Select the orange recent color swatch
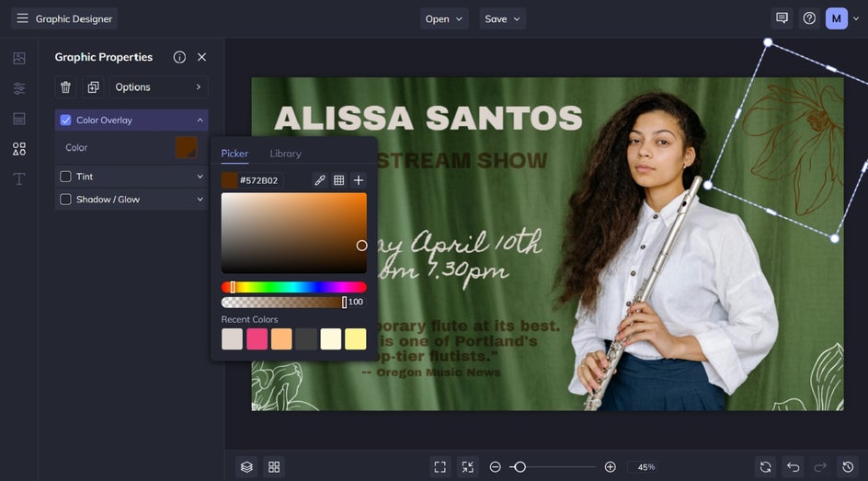The width and height of the screenshot is (868, 481). tap(281, 338)
